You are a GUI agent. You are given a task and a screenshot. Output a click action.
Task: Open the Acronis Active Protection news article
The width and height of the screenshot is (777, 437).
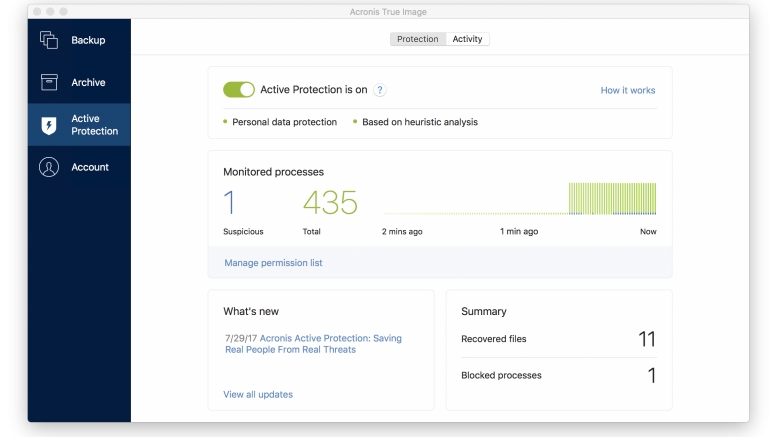tap(313, 344)
